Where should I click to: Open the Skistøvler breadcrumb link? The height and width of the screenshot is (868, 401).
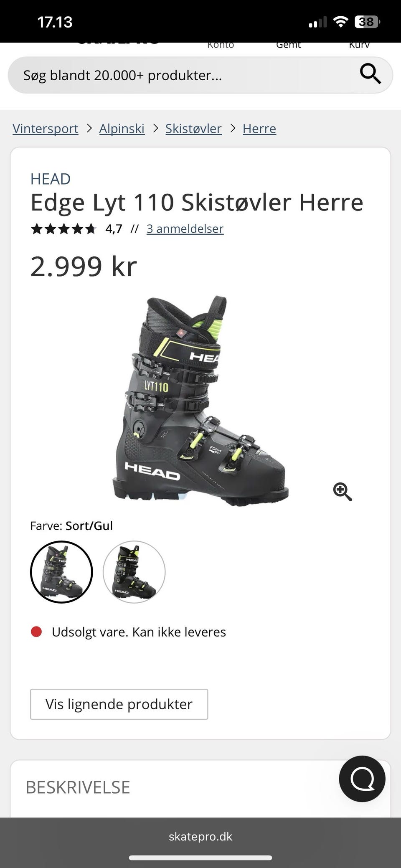(193, 129)
